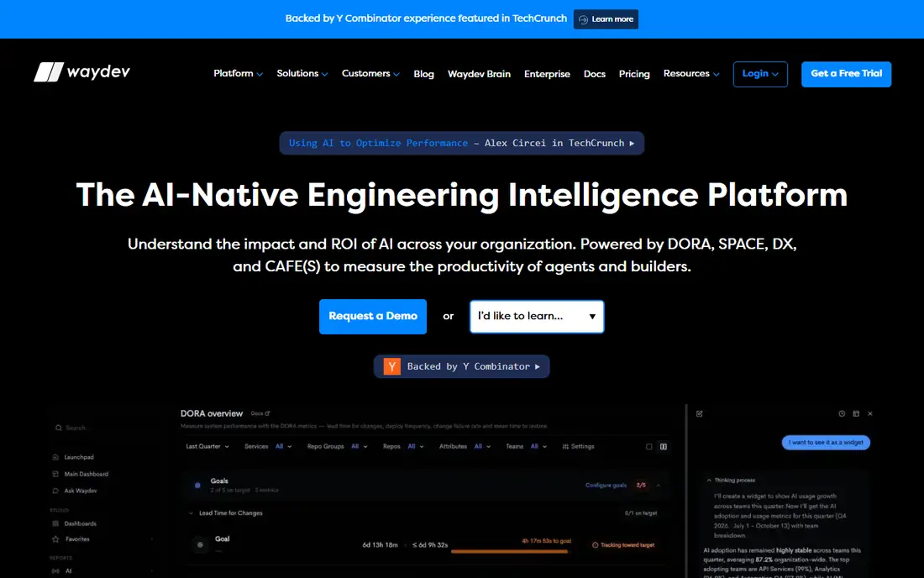
Task: Select the two-column layout icon
Action: pyautogui.click(x=664, y=447)
